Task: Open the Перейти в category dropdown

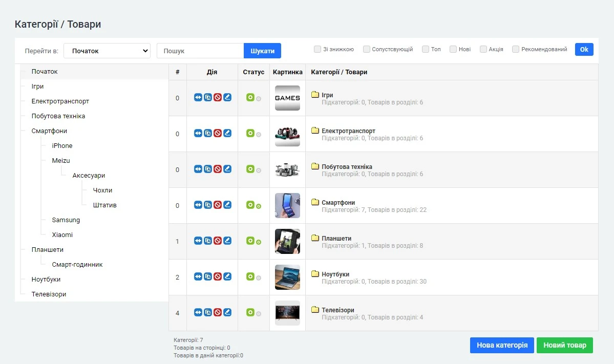Action: click(x=107, y=51)
